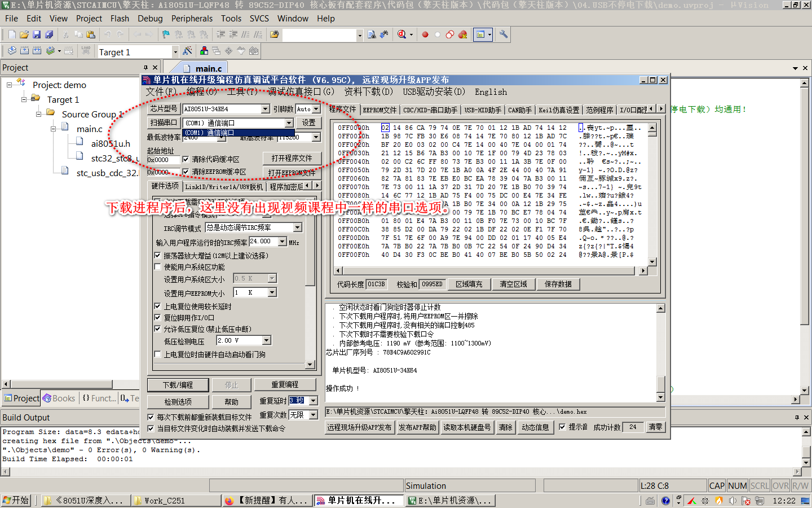Open Manage Project Items colored blocks icon

click(x=204, y=51)
